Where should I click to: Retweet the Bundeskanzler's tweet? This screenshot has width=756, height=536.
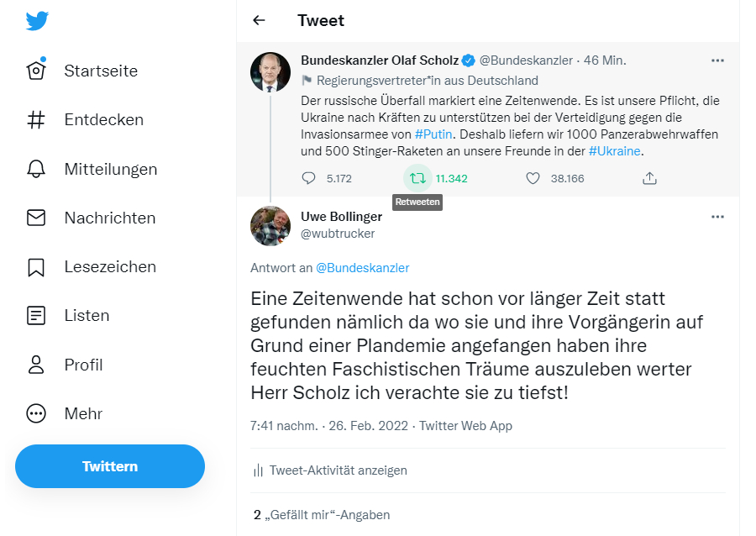point(417,178)
